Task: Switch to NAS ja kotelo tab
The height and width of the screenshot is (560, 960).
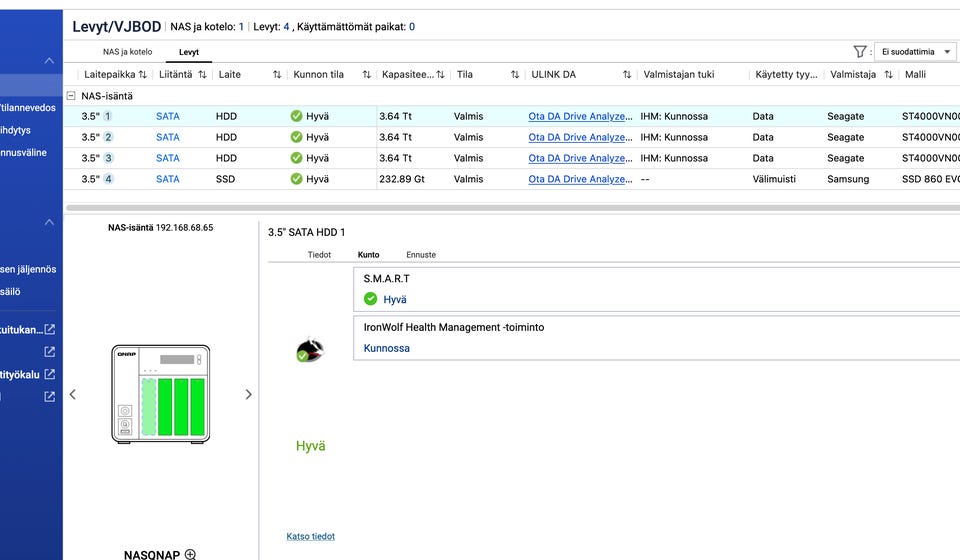Action: point(127,51)
